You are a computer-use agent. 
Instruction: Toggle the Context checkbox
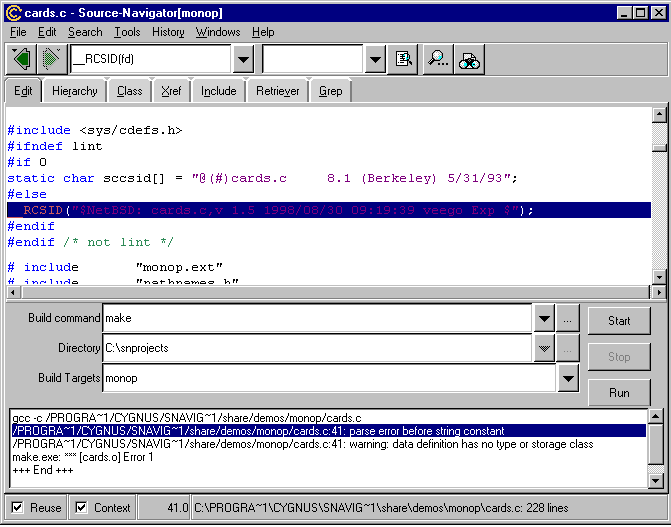pyautogui.click(x=82, y=507)
